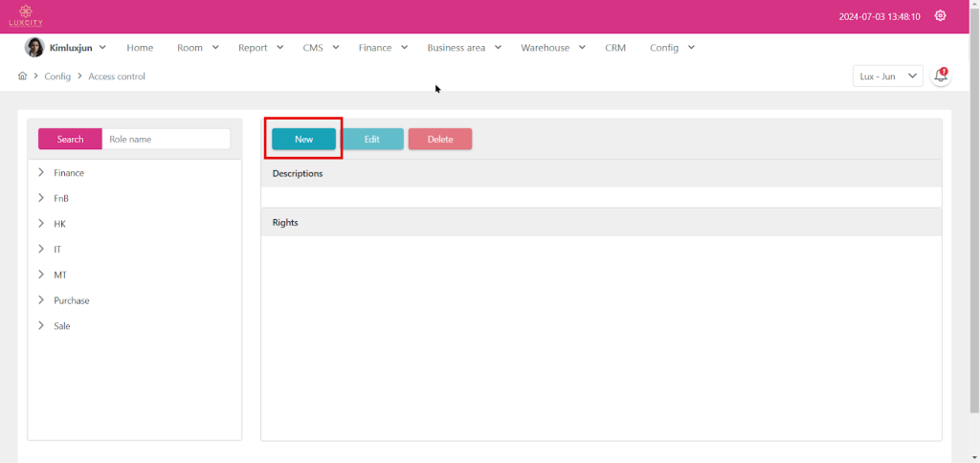Click the home breadcrumb icon
The image size is (980, 463).
[22, 76]
